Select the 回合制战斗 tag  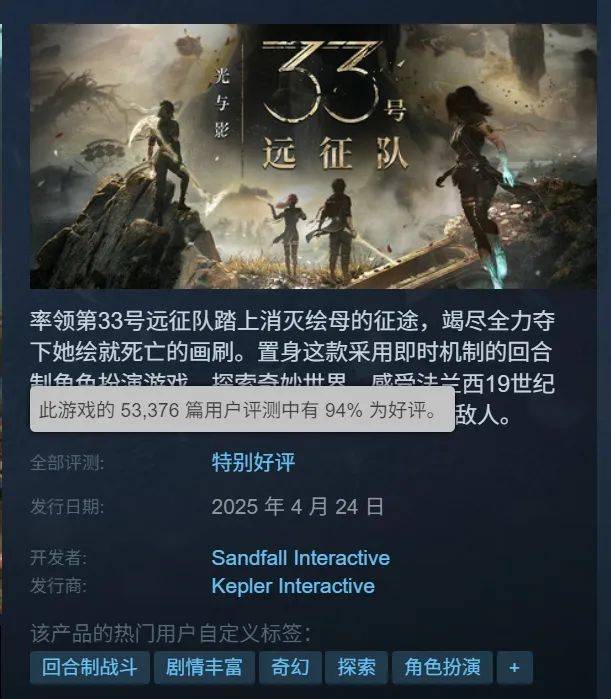coord(90,667)
